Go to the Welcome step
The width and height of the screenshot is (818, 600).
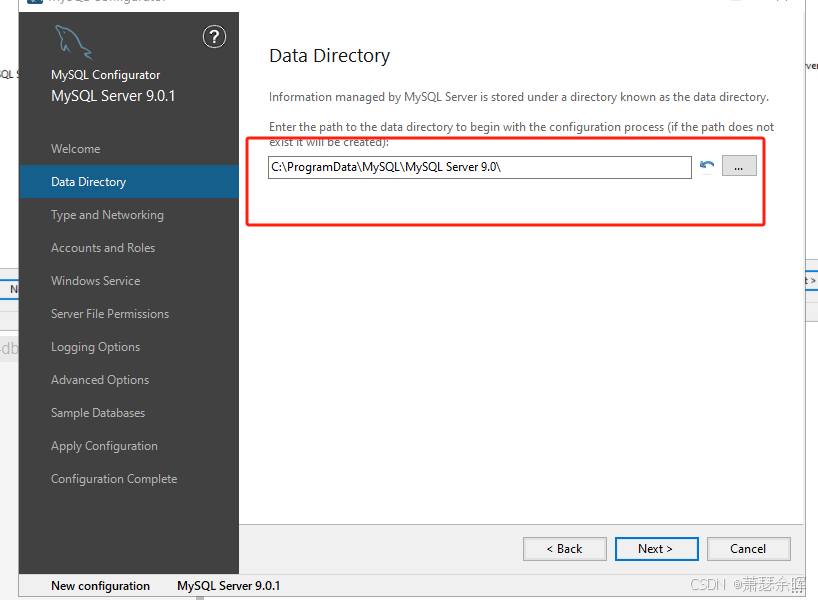76,149
